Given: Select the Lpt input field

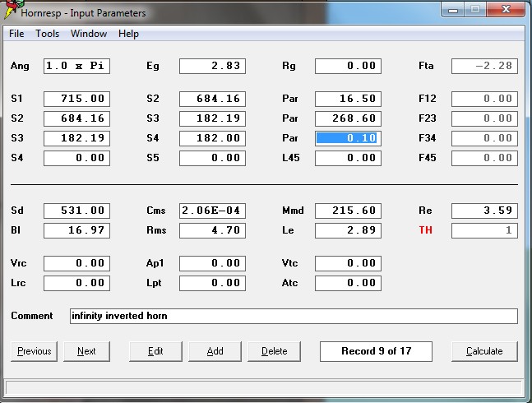Looking at the screenshot, I should coord(212,283).
